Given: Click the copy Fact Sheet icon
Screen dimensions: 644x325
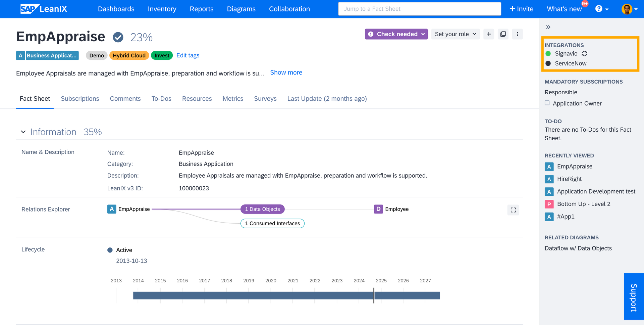Looking at the screenshot, I should click(x=503, y=34).
